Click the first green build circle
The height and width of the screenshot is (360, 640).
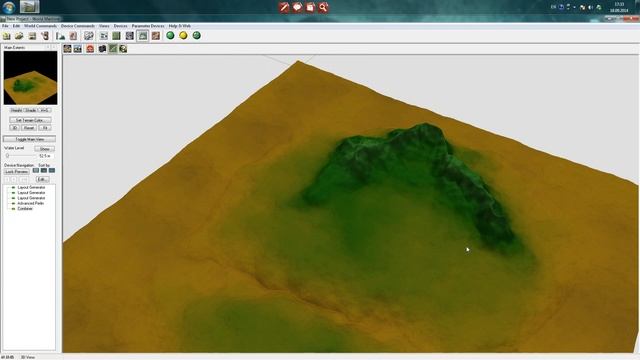pos(170,36)
